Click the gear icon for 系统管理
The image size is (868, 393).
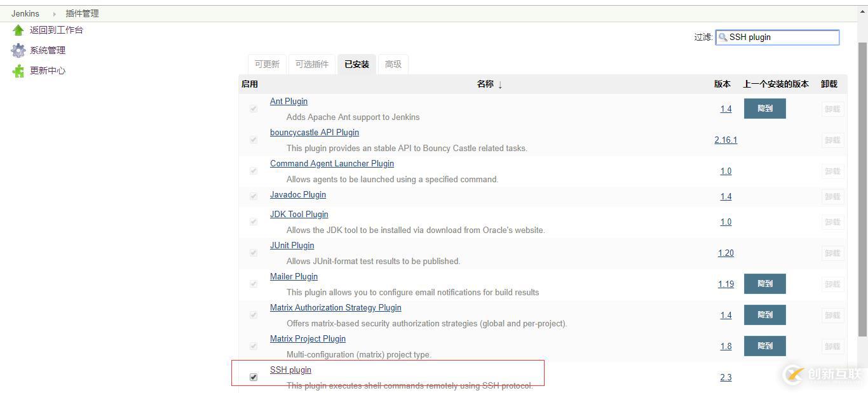coord(18,51)
